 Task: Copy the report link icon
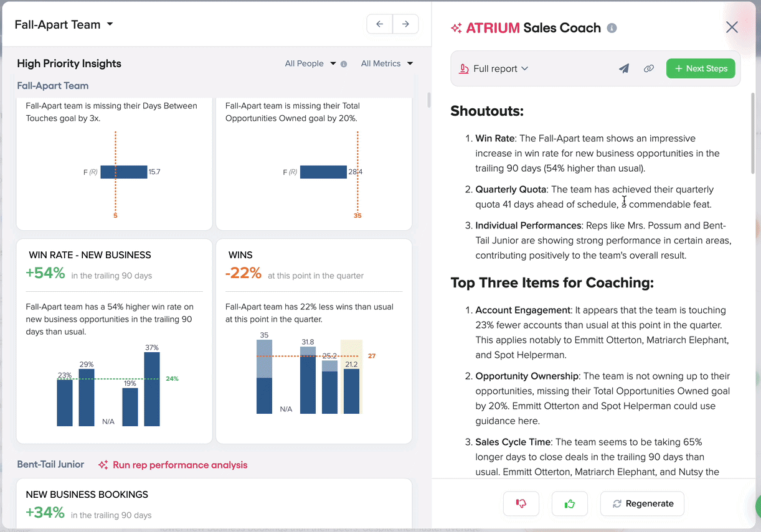click(x=649, y=68)
